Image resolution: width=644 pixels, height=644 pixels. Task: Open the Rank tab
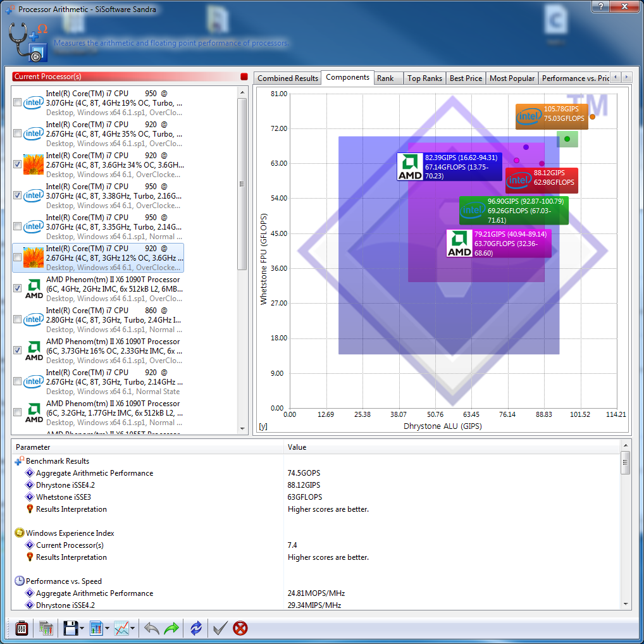(x=388, y=78)
